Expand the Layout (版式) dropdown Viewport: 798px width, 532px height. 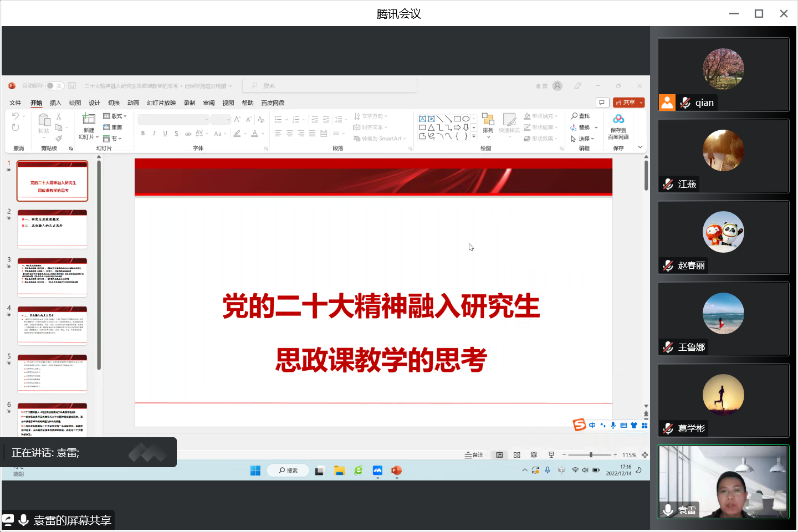coord(116,116)
